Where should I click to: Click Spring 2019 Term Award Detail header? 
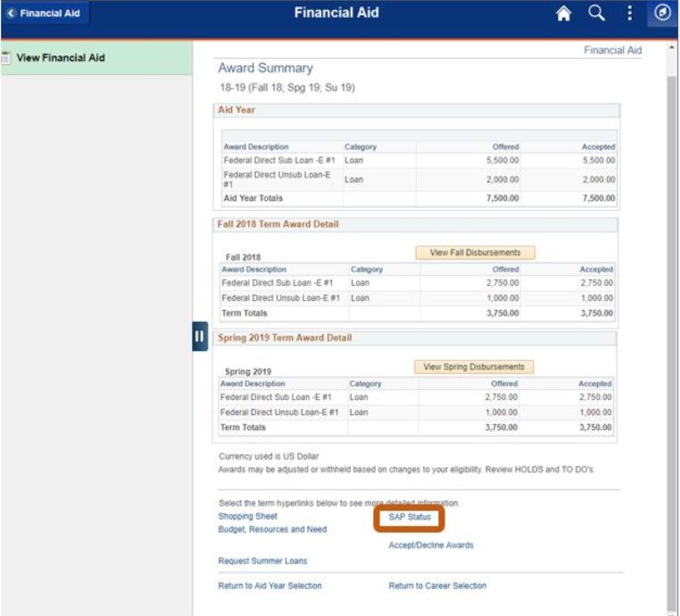414,338
